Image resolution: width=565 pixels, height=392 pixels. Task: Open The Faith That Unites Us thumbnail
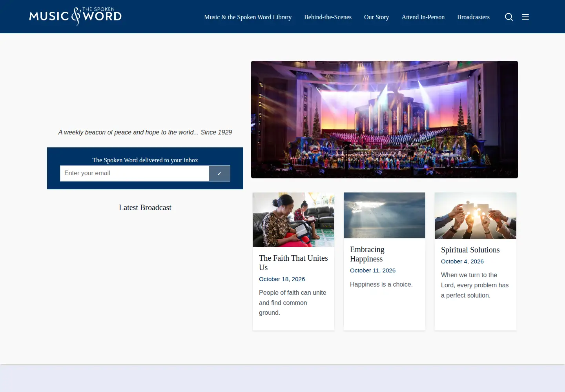(293, 220)
